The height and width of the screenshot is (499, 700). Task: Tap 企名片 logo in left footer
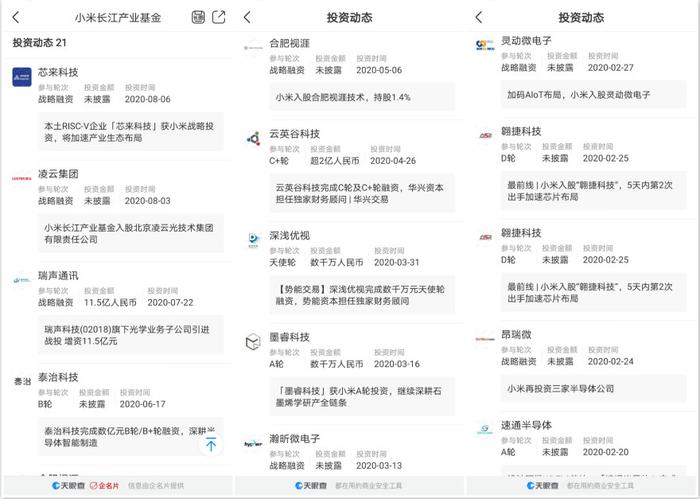(x=104, y=486)
